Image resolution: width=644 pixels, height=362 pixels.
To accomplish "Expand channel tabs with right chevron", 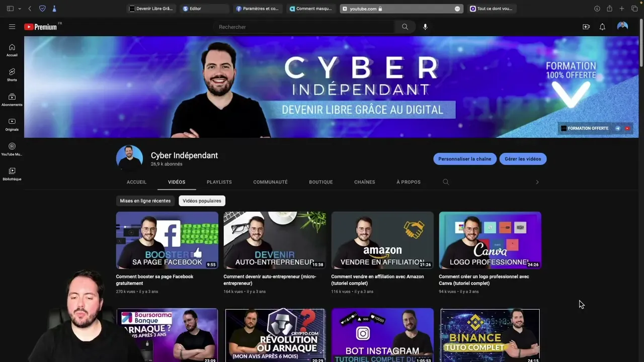I will [537, 182].
